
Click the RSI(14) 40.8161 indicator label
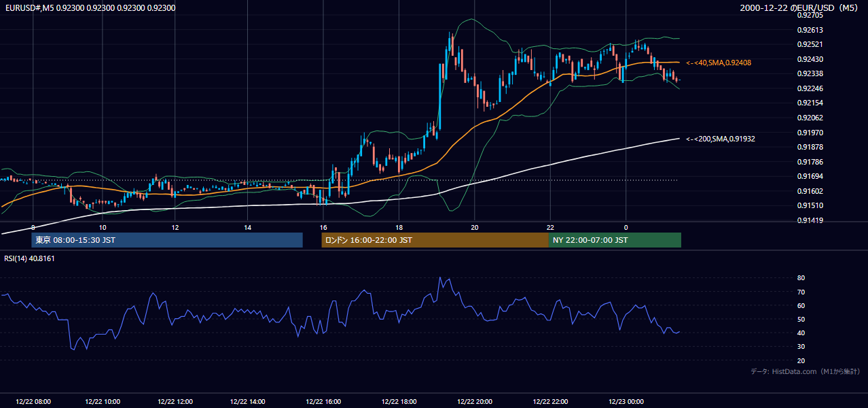[30, 258]
